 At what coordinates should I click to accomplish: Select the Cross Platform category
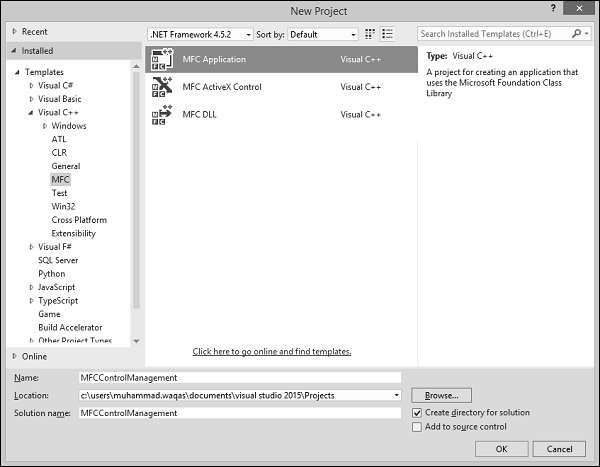click(x=79, y=220)
